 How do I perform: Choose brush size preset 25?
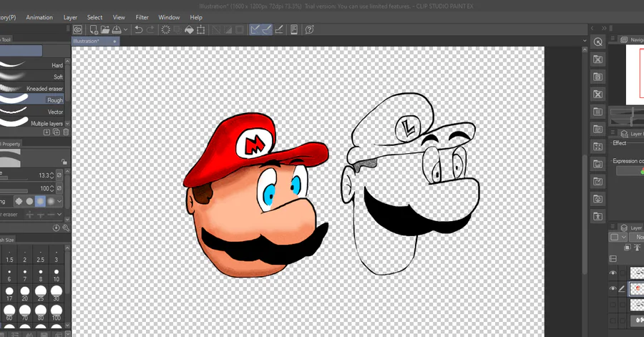tap(41, 294)
